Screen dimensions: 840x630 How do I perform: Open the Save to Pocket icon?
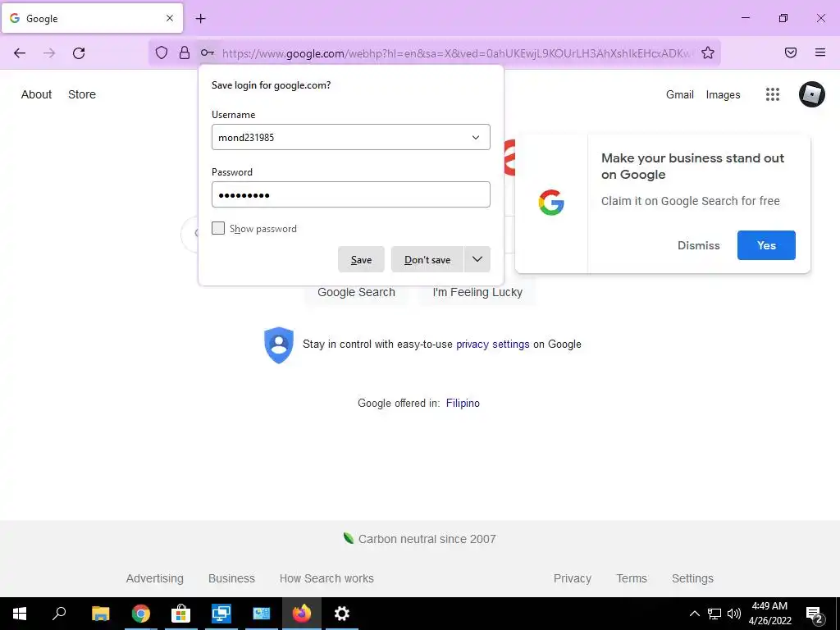tap(791, 52)
